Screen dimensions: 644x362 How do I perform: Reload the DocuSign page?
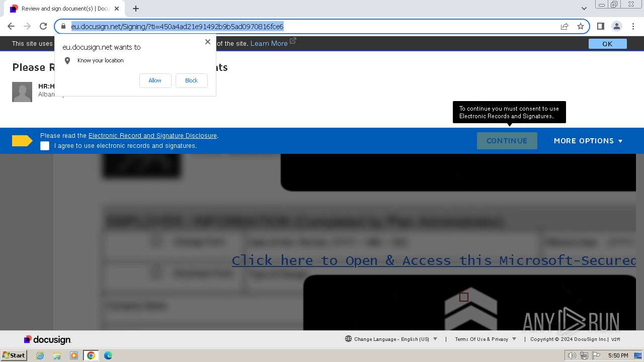(43, 26)
